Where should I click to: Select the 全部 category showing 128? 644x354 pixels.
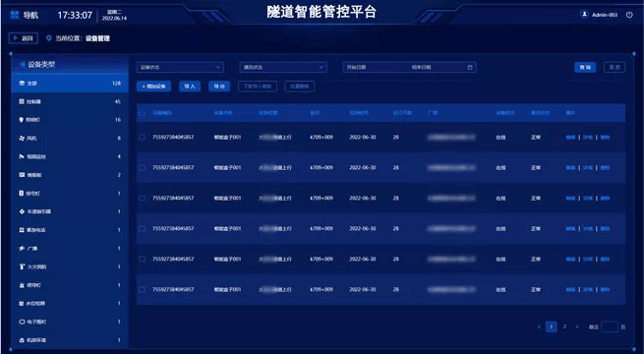coord(70,84)
